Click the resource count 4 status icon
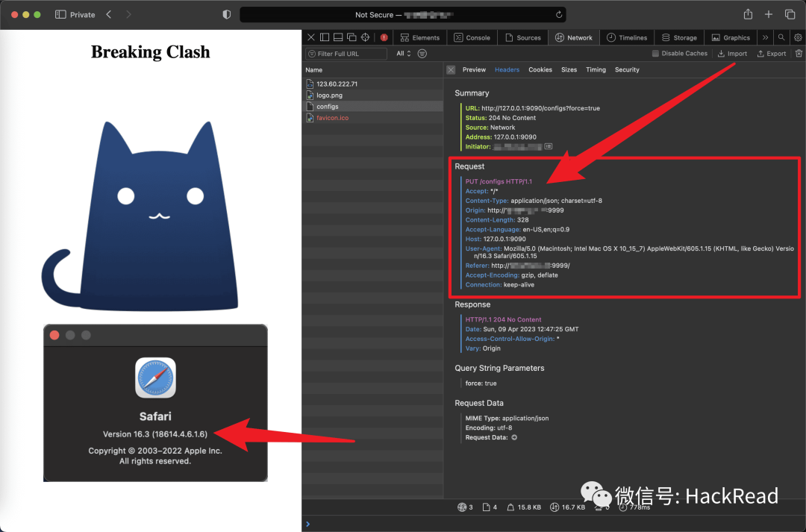The height and width of the screenshot is (532, 806). point(487,507)
